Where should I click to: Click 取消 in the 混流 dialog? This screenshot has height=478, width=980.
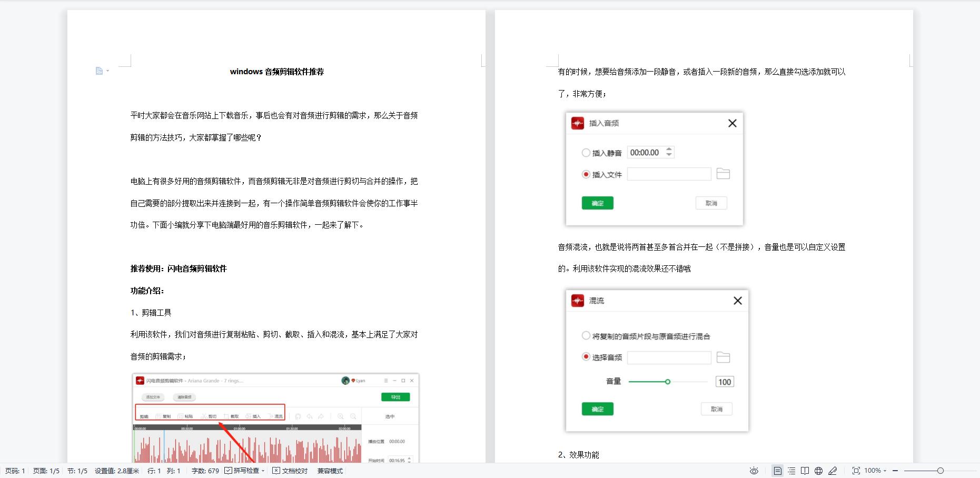point(716,409)
